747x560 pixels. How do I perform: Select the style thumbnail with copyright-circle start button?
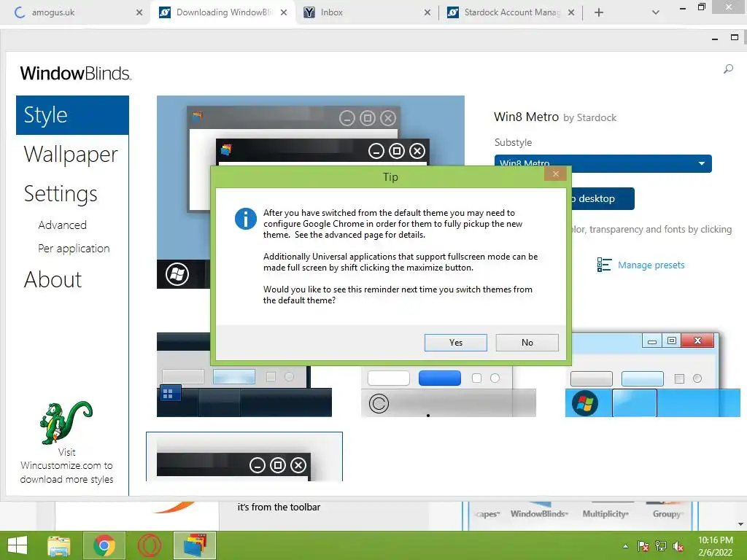pos(449,392)
